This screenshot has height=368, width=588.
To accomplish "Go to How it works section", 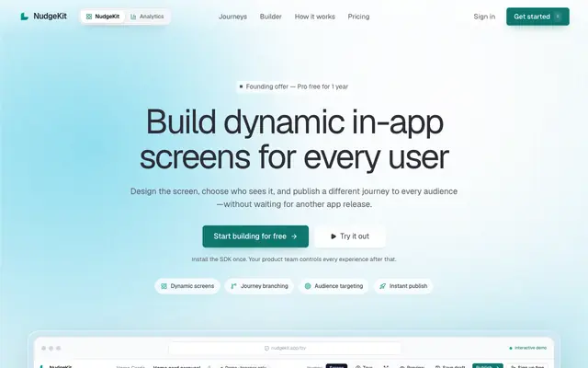I will [x=314, y=17].
